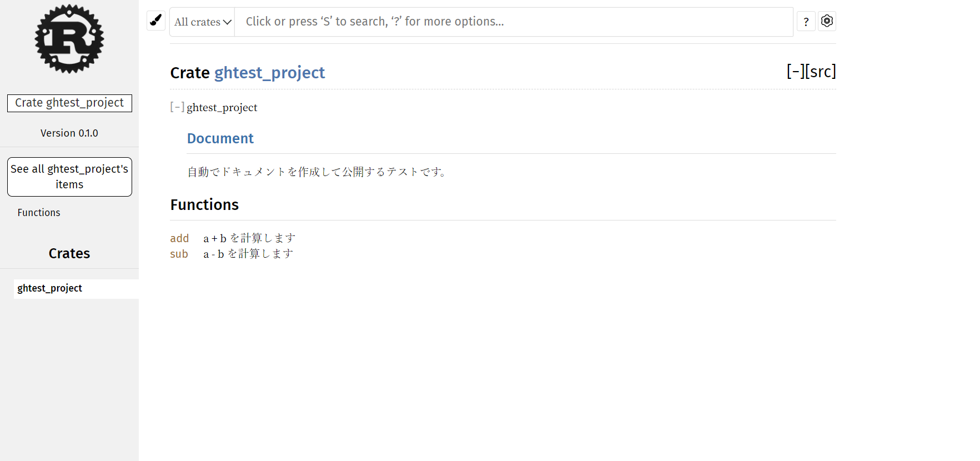Open the help question mark button

806,21
